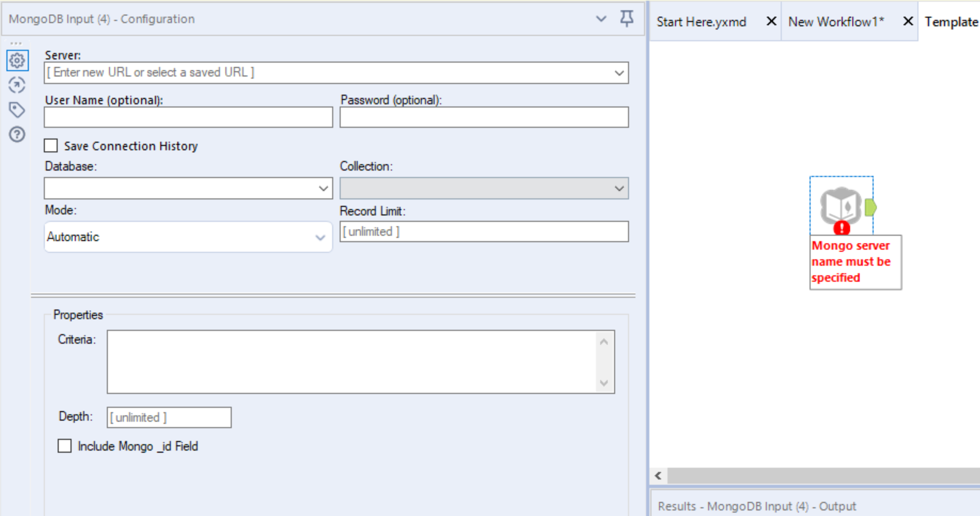Close the Start Here.yxmd tab
Image resolution: width=980 pixels, height=516 pixels.
click(771, 21)
